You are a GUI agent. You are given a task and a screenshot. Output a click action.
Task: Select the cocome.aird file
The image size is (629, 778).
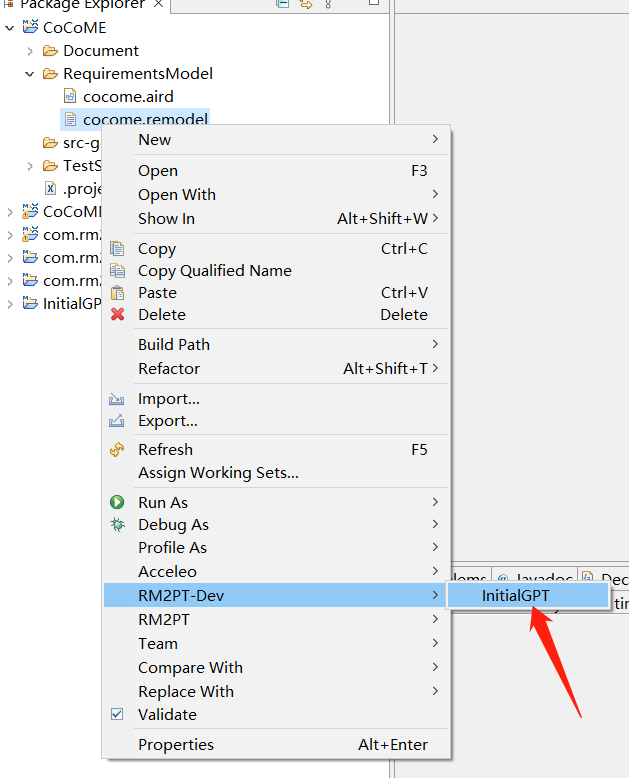click(127, 96)
